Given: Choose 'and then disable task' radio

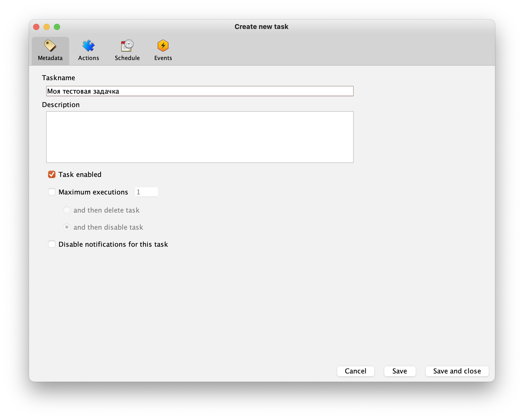Looking at the screenshot, I should (x=67, y=227).
